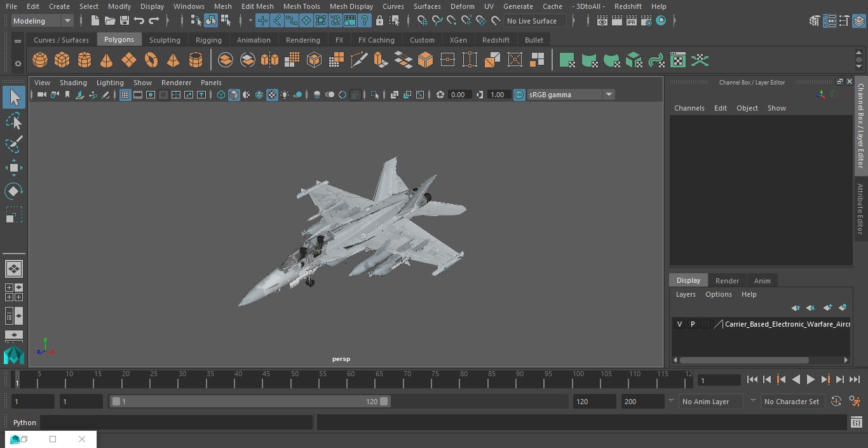
Task: Click the time slider at frame 60
Action: click(x=351, y=379)
